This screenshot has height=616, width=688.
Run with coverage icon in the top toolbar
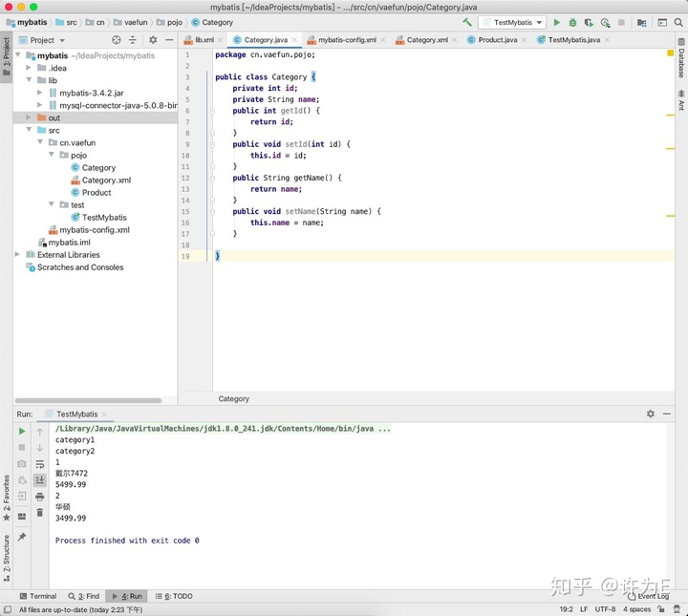[589, 22]
